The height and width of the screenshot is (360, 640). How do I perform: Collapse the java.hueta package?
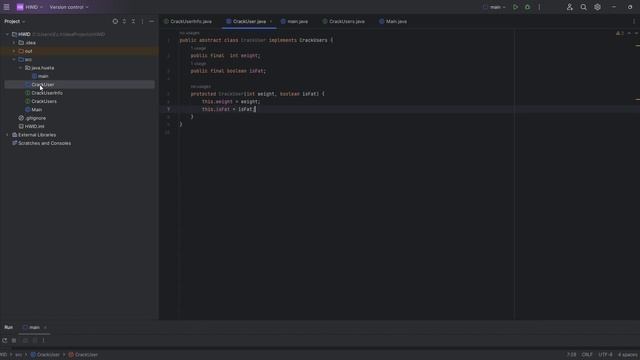[x=20, y=68]
